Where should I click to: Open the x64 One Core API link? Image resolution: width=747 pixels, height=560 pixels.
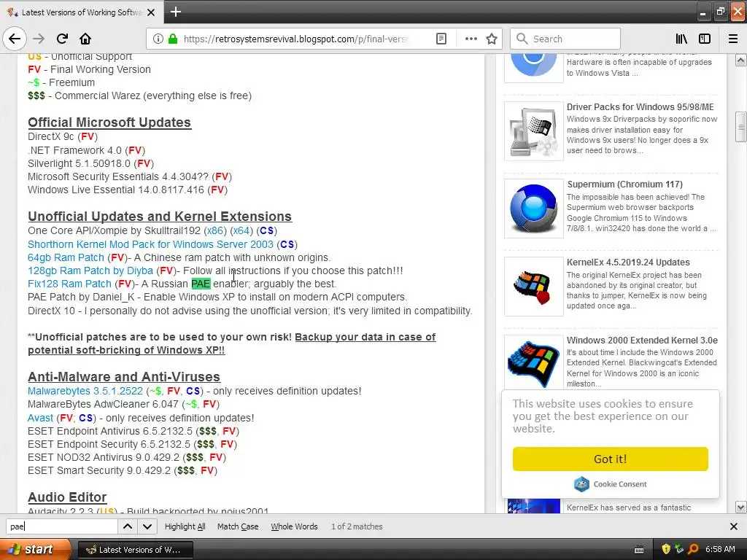click(241, 230)
